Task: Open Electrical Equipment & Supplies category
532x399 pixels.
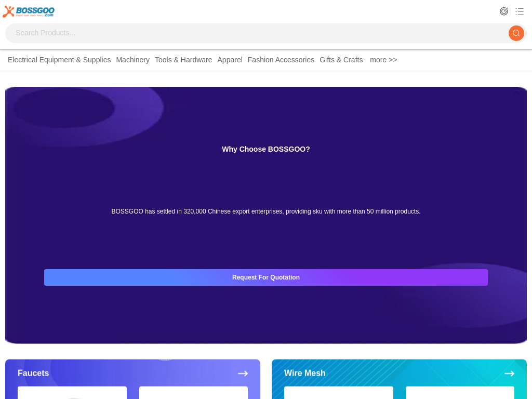Action: (x=59, y=60)
